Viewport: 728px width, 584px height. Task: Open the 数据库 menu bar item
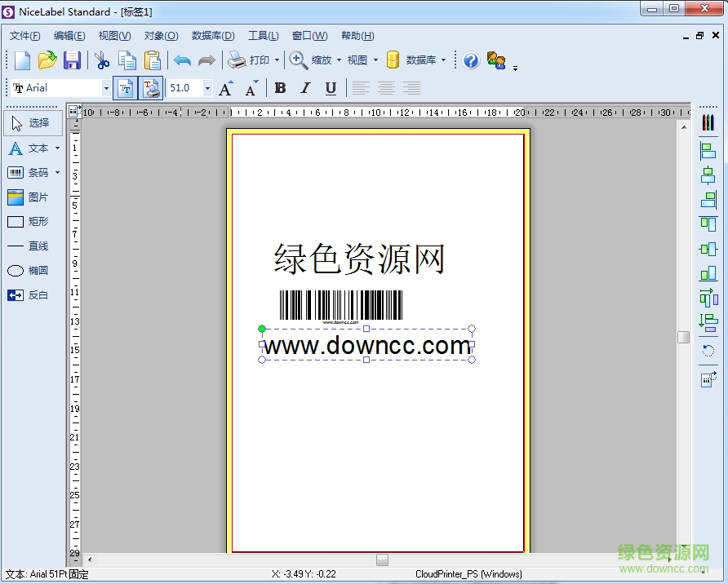click(212, 35)
